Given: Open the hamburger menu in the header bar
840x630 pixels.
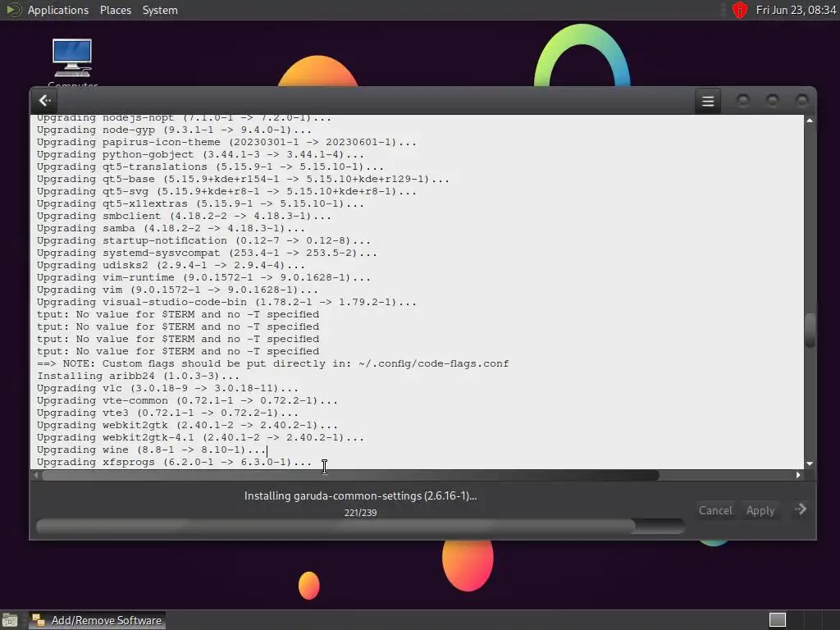Looking at the screenshot, I should point(708,101).
